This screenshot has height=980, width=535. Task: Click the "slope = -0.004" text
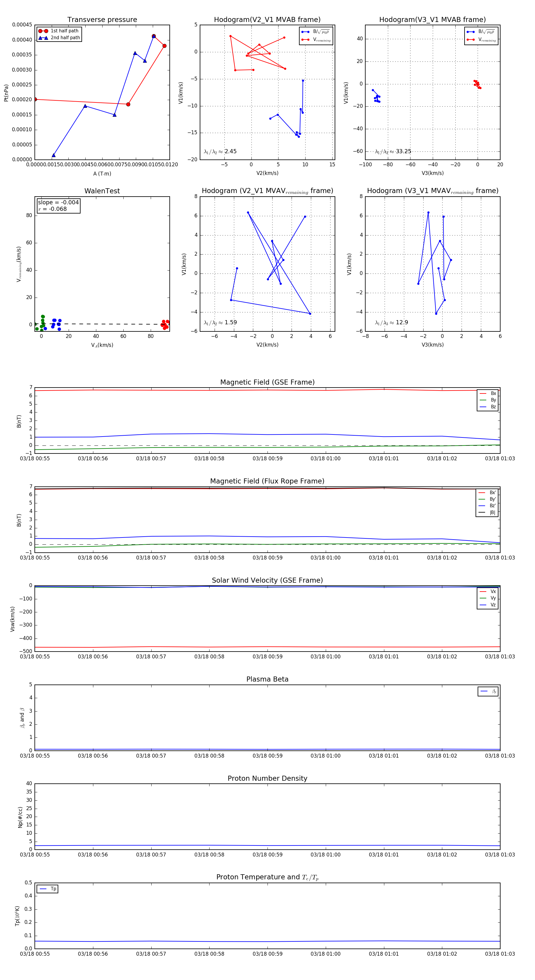pyautogui.click(x=58, y=203)
